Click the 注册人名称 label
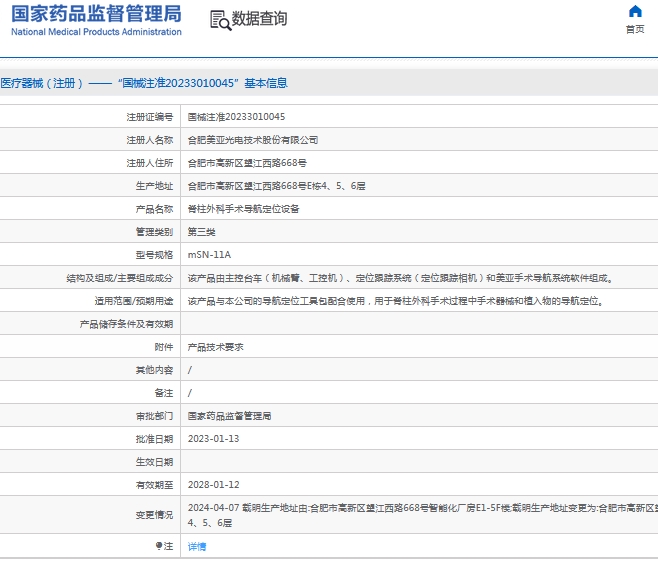 tap(150, 140)
